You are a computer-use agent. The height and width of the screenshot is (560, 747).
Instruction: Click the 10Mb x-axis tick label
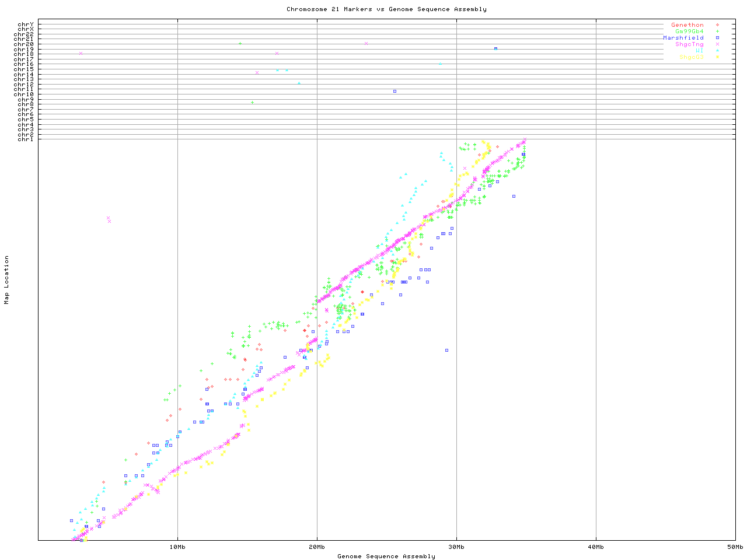(x=177, y=547)
